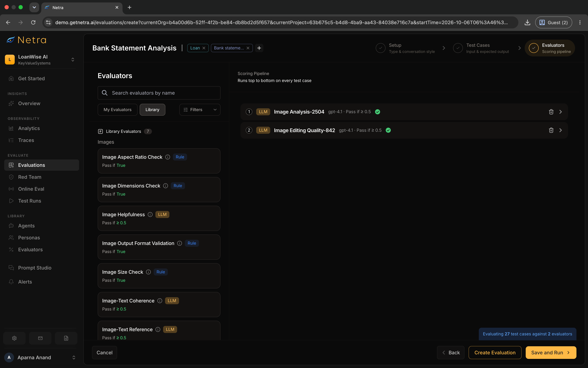Open the document icon in sidebar footer
The height and width of the screenshot is (368, 588).
point(66,338)
